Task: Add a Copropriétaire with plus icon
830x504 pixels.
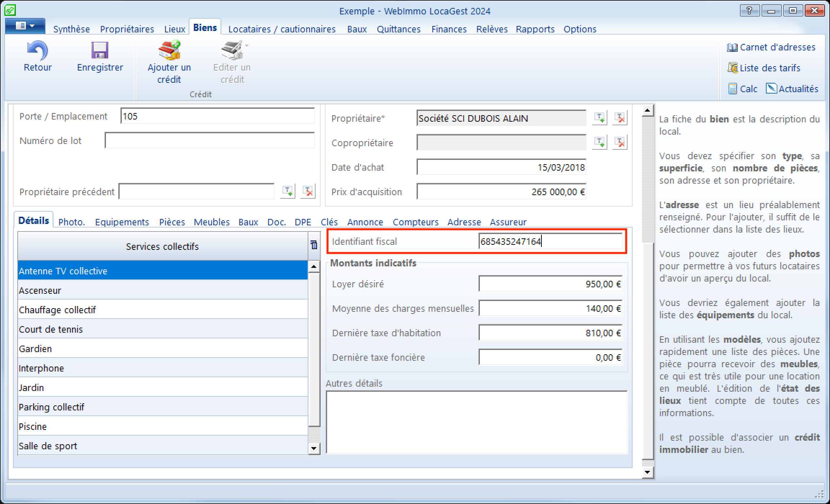Action: 600,142
